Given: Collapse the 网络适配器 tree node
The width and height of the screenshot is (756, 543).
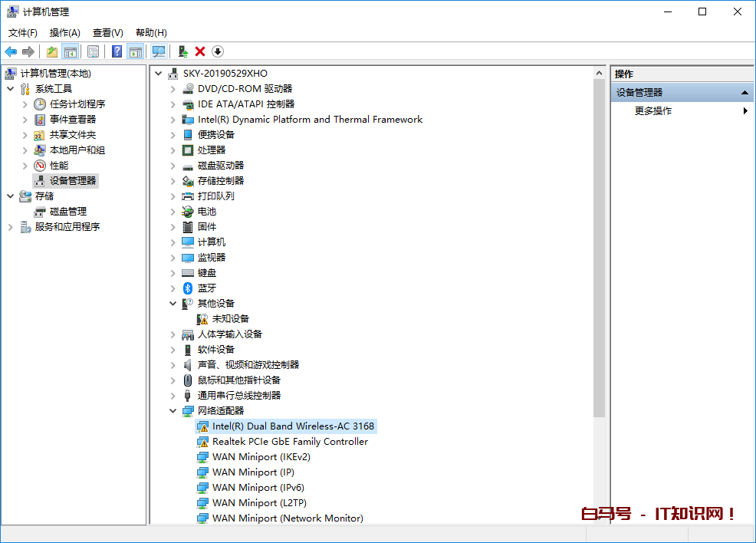Looking at the screenshot, I should [173, 411].
